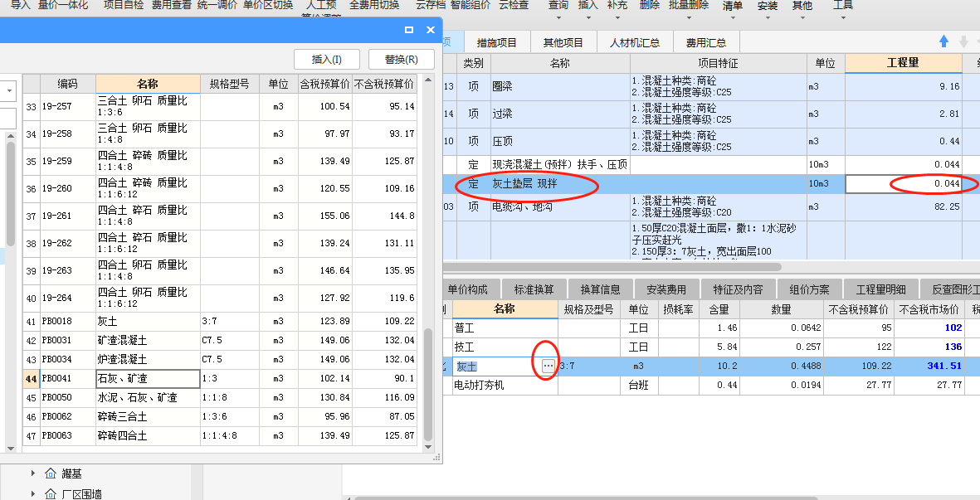Select row PB0063 碎砖四合土
The width and height of the screenshot is (980, 500).
coord(220,435)
